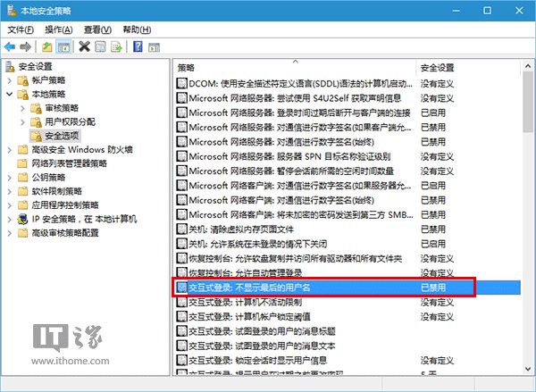Open the 操作(A) menu
536x392 pixels.
(59, 29)
